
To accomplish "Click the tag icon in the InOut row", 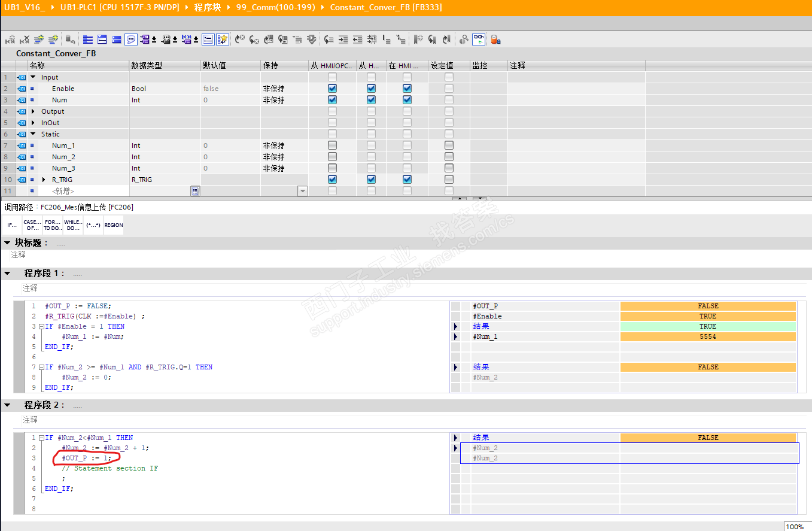I will (21, 123).
